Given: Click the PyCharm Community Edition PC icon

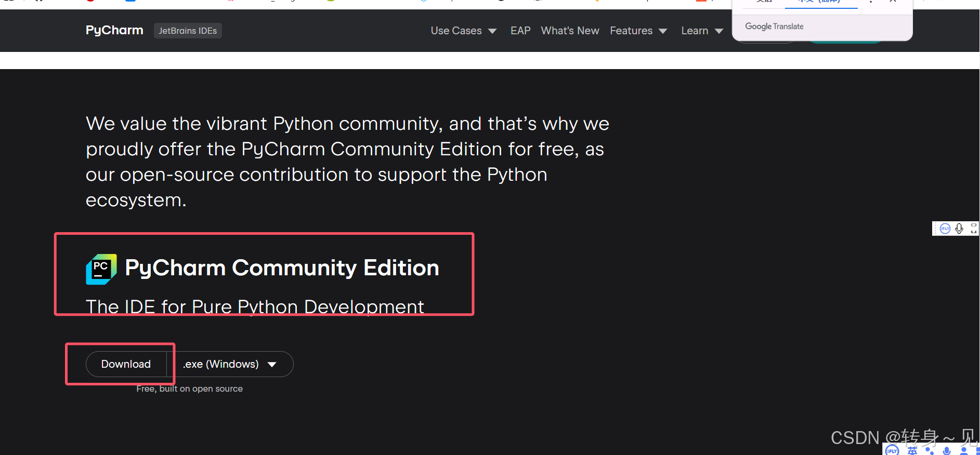Looking at the screenshot, I should click(101, 269).
